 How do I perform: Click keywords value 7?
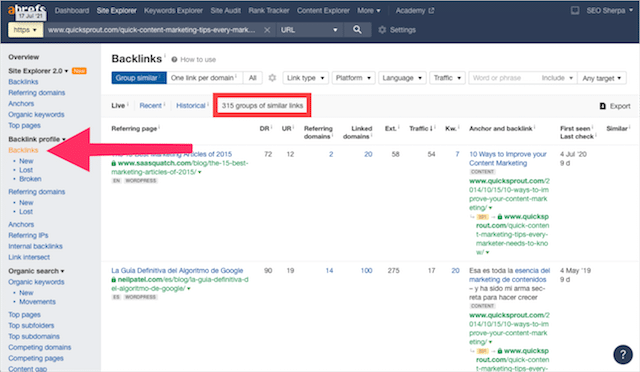(x=457, y=154)
